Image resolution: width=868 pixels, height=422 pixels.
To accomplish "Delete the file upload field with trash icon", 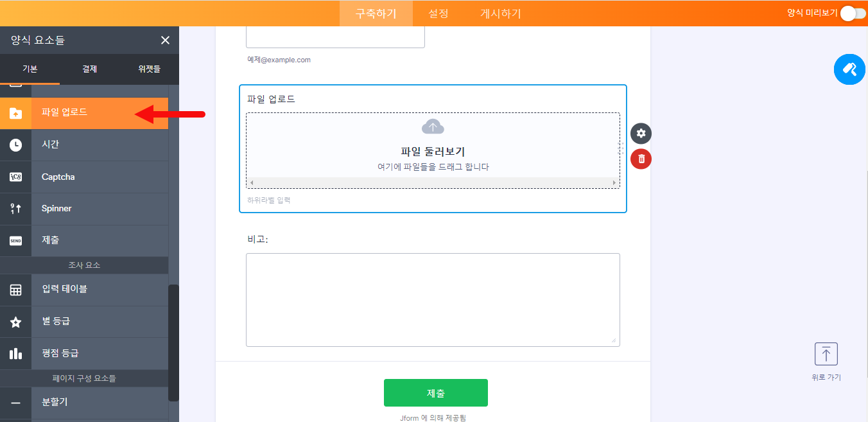I will click(641, 159).
